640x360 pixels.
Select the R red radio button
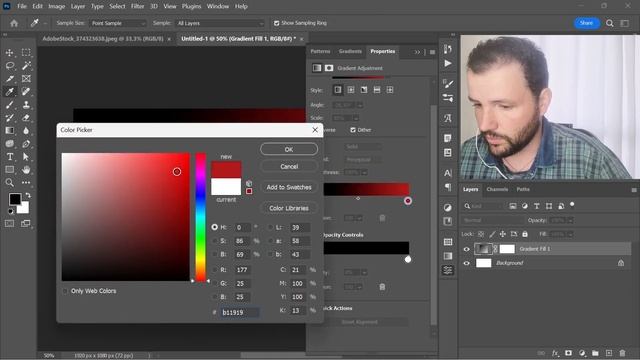(215, 270)
